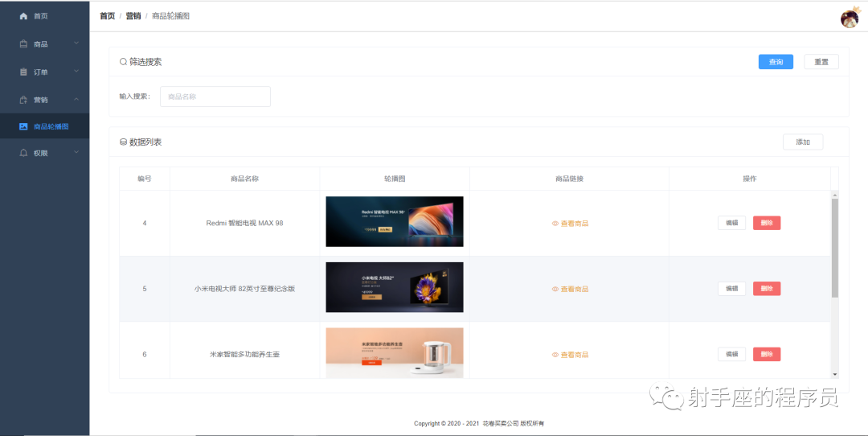Edit the 米家智能多功能养生壶 row
Viewport: 868px width, 436px height.
click(731, 354)
